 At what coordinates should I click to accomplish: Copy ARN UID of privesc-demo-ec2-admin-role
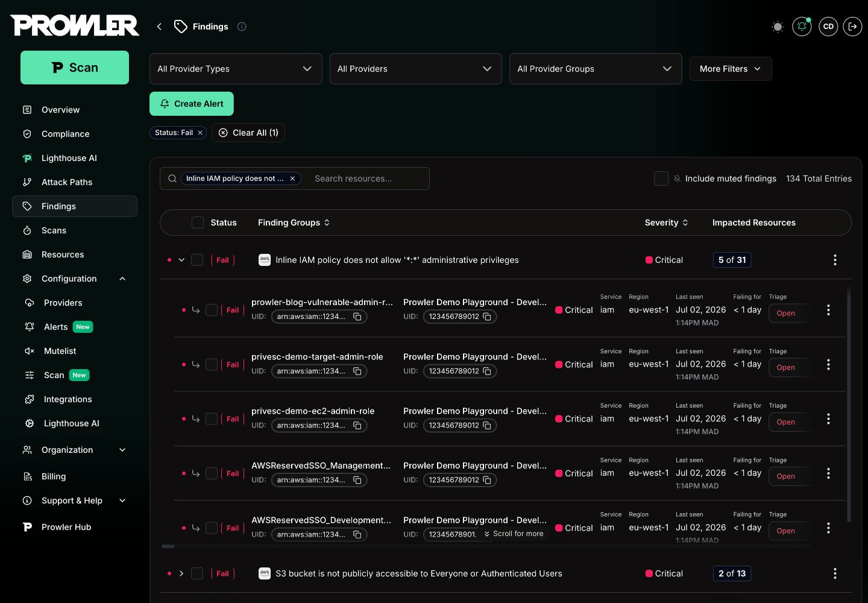pyautogui.click(x=357, y=425)
